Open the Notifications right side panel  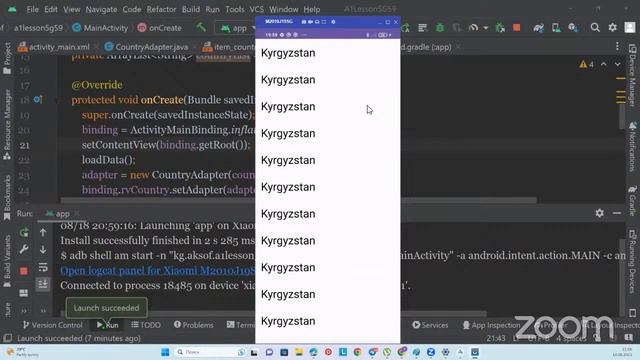tap(632, 147)
